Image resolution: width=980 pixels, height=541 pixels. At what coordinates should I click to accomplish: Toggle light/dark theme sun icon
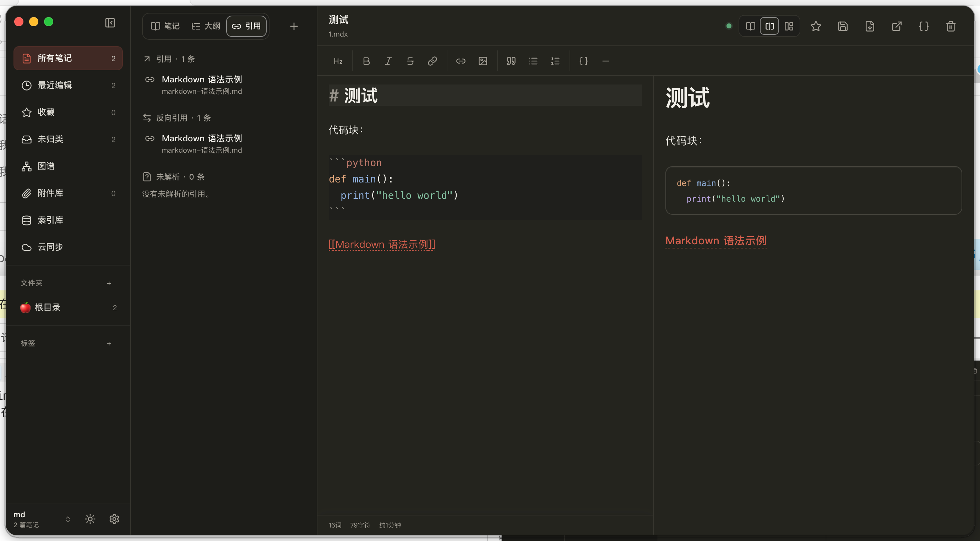pyautogui.click(x=90, y=519)
